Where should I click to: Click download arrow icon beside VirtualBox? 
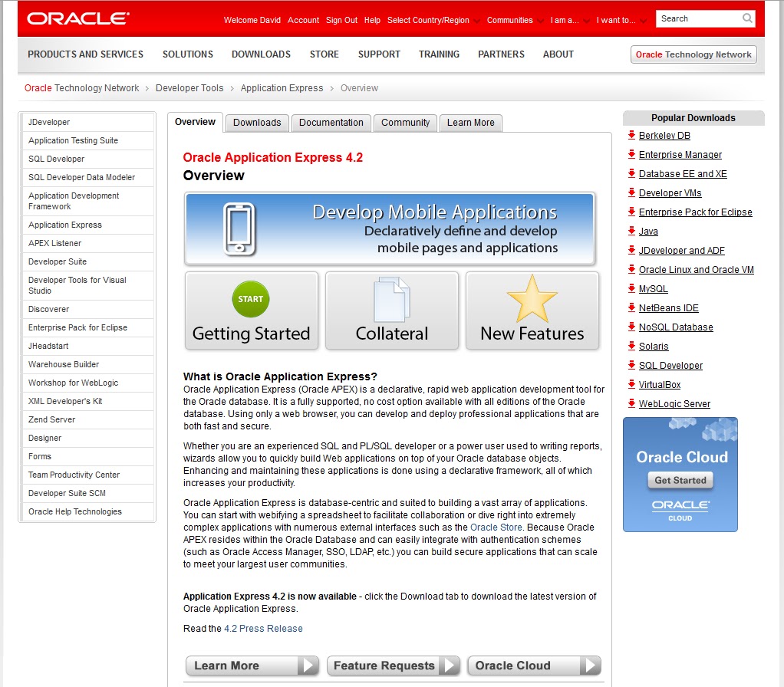click(631, 384)
